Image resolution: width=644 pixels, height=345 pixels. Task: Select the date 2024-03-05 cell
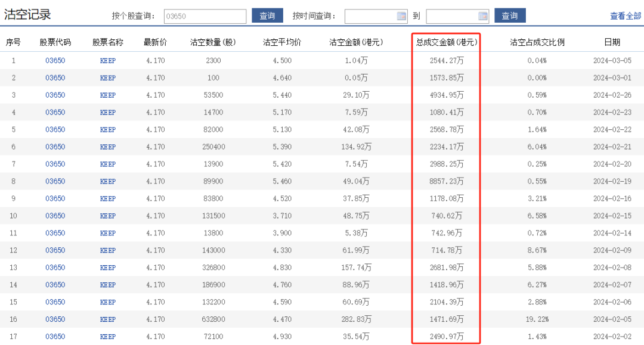point(612,60)
